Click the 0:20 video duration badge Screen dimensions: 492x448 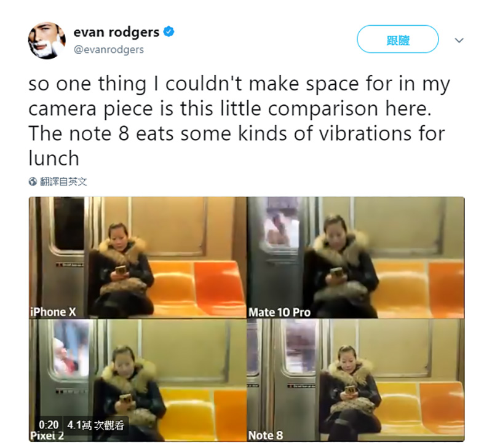click(49, 425)
